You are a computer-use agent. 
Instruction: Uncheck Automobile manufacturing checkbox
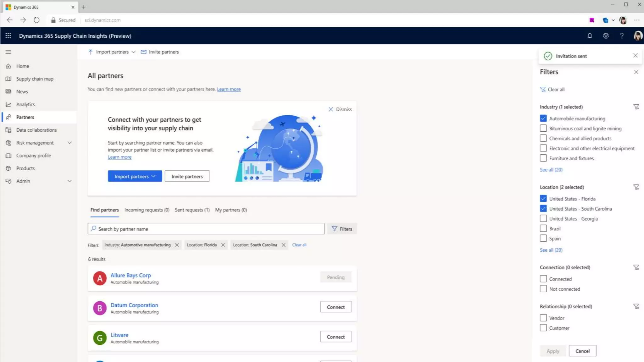coord(543,118)
